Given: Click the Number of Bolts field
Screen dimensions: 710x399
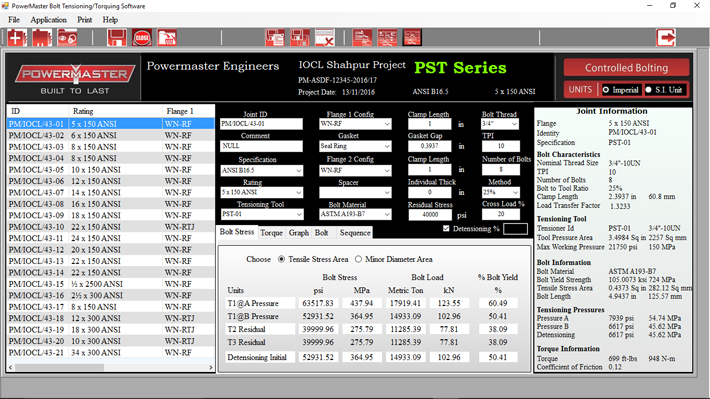Looking at the screenshot, I should [500, 169].
